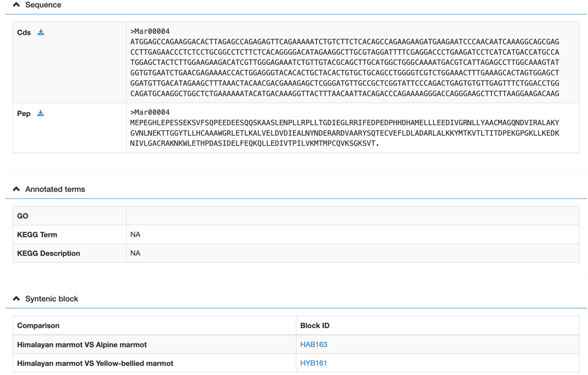Select the Himalayan marmot VS Alpine marmot cell
Screen dimensions: 588x375
(x=82, y=345)
